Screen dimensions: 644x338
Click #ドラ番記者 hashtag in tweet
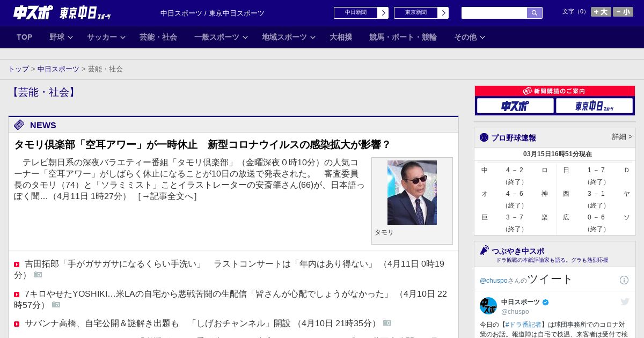click(523, 325)
